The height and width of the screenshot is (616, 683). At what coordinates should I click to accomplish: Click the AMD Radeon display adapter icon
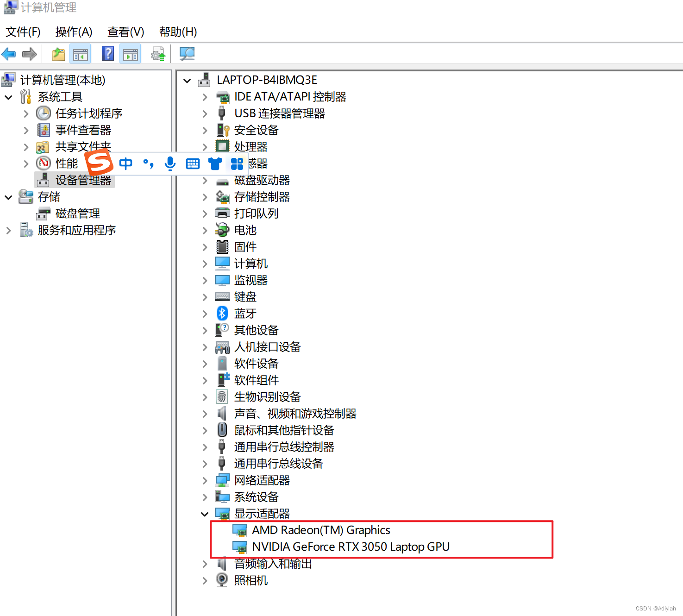pos(240,530)
